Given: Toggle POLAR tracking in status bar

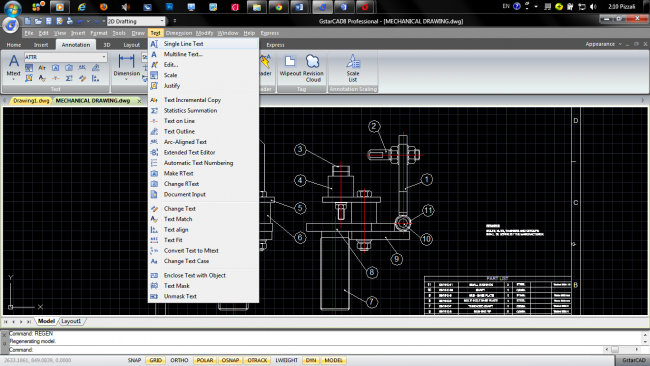Looking at the screenshot, I should click(x=204, y=360).
